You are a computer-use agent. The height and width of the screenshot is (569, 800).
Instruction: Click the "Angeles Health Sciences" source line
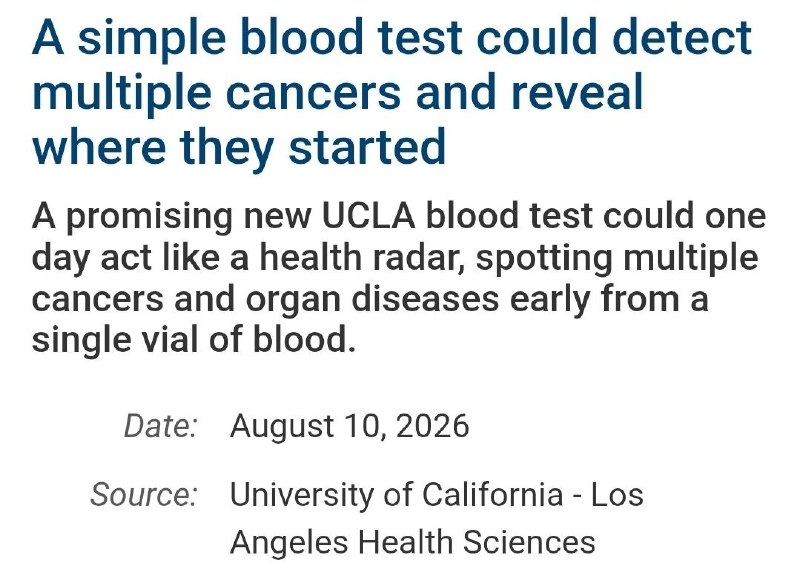pos(413,543)
